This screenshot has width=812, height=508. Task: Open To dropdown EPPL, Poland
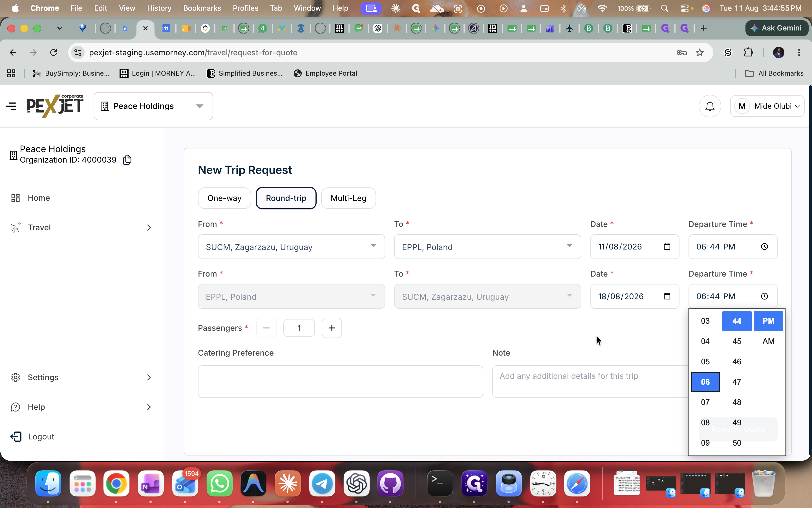(487, 247)
